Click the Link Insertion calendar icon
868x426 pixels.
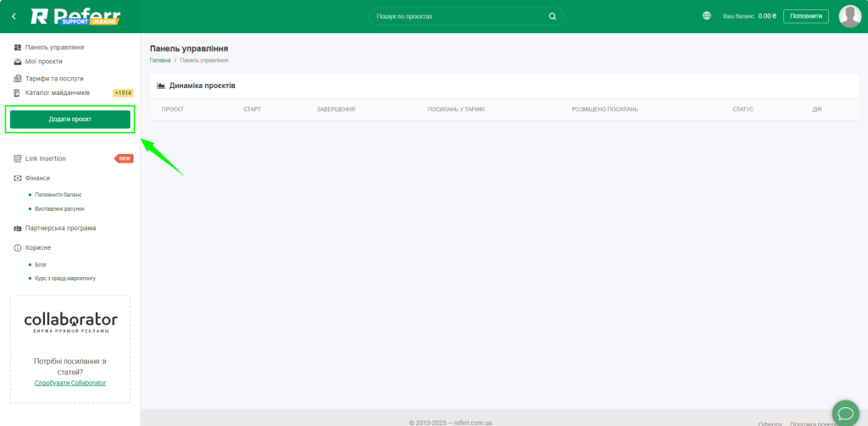click(x=18, y=158)
